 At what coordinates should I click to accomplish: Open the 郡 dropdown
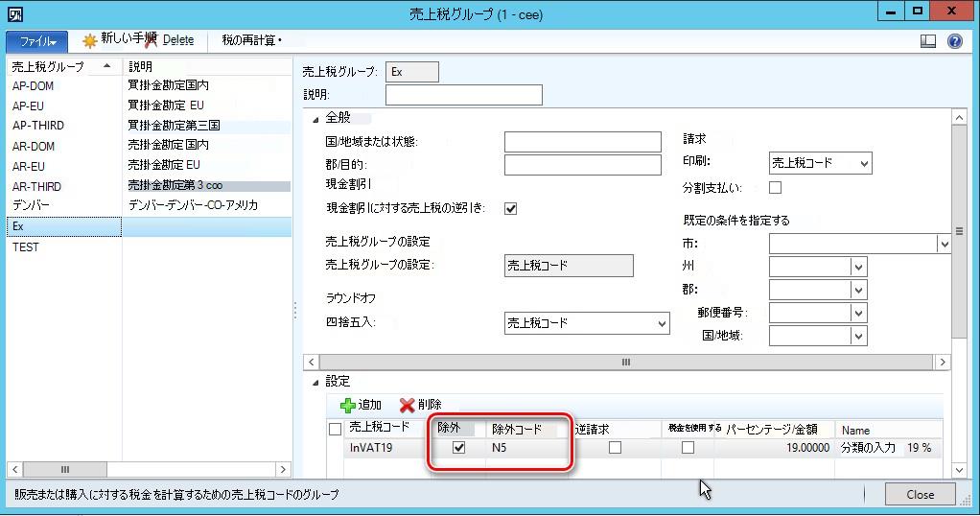point(859,291)
